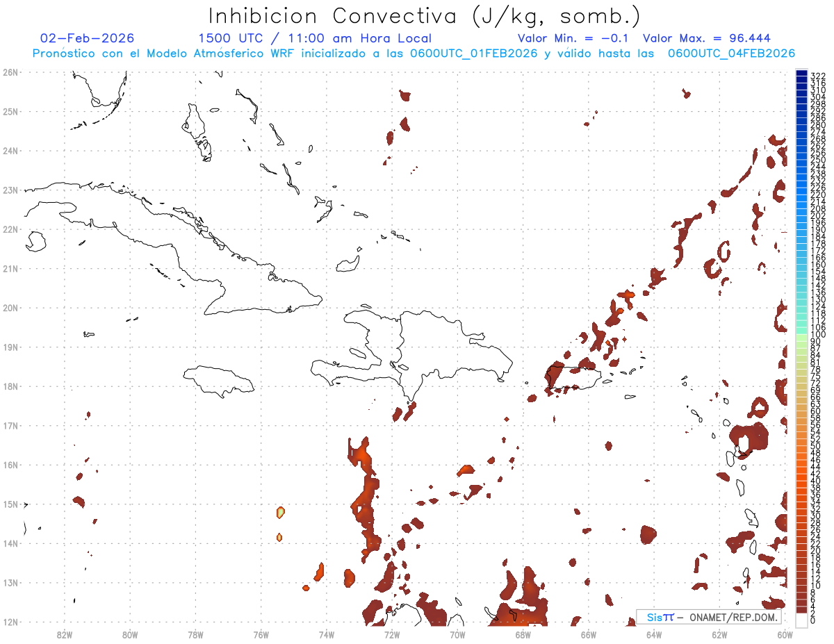Screen dimensions: 834x644
Task: Click the 21N latitude label
Action: tap(10, 268)
